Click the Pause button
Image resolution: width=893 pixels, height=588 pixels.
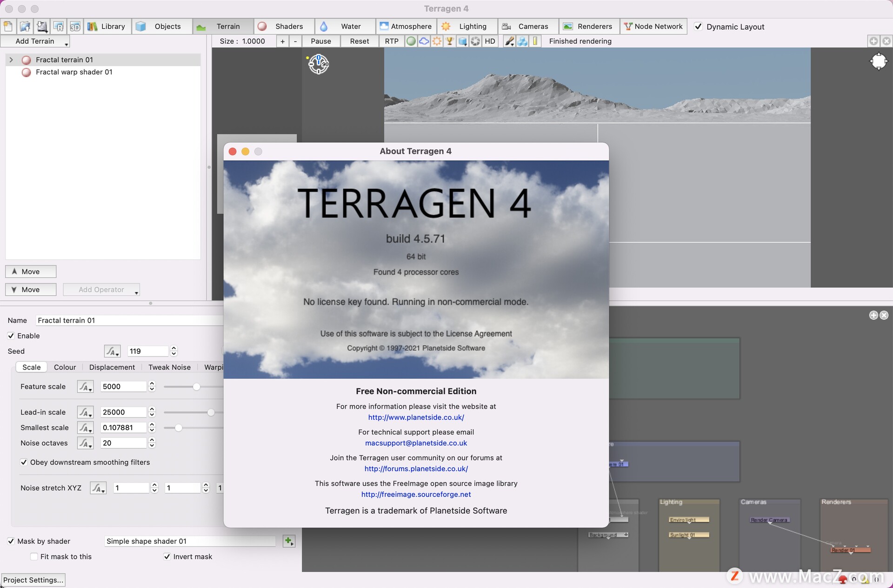321,41
